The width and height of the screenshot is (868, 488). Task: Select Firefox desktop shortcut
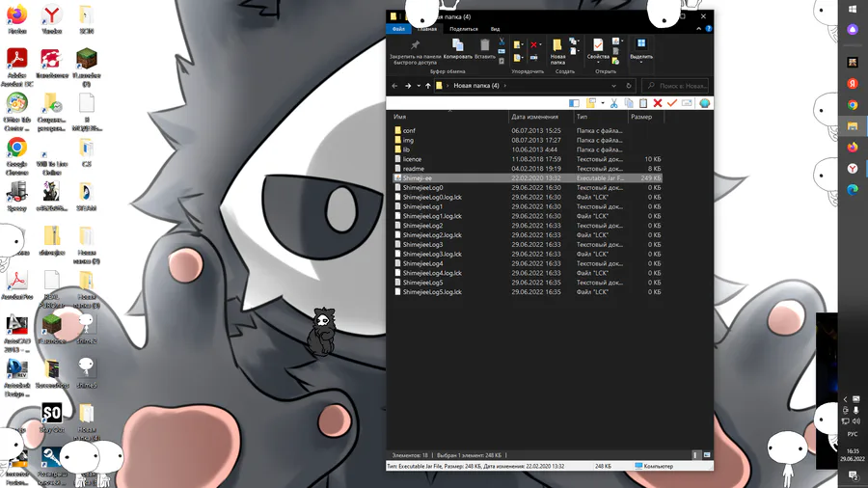tap(17, 19)
